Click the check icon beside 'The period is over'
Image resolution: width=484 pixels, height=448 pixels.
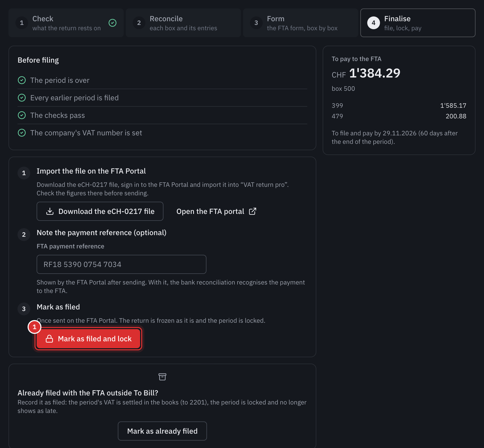[x=22, y=80]
